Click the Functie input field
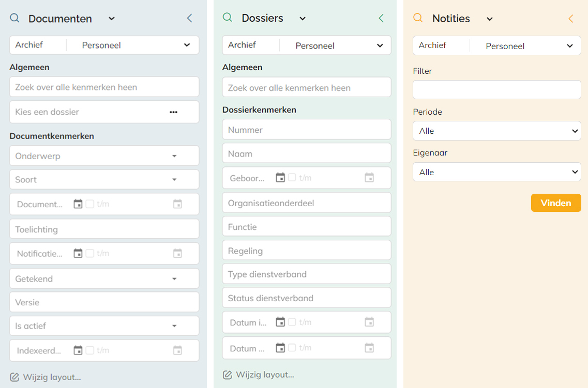This screenshot has width=588, height=388. [x=306, y=227]
